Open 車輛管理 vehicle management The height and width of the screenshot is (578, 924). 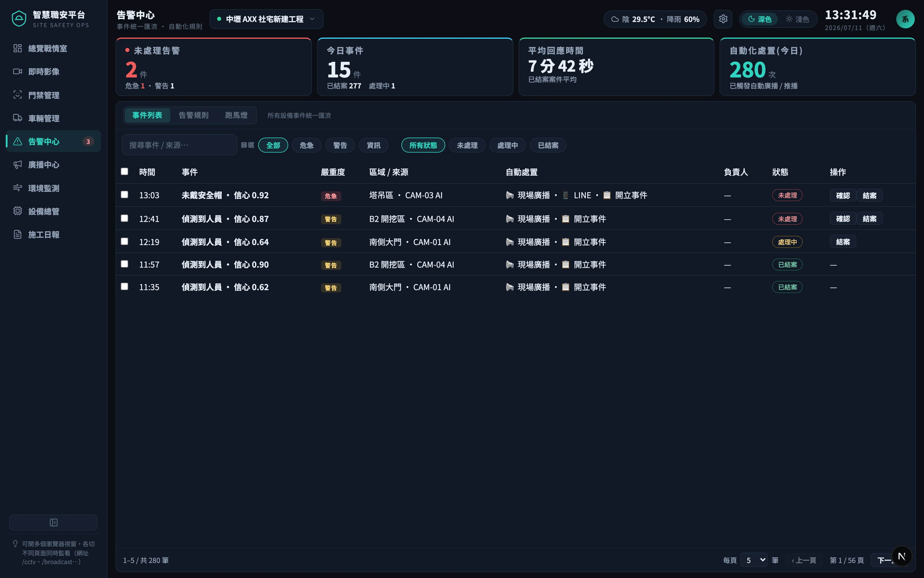click(53, 118)
